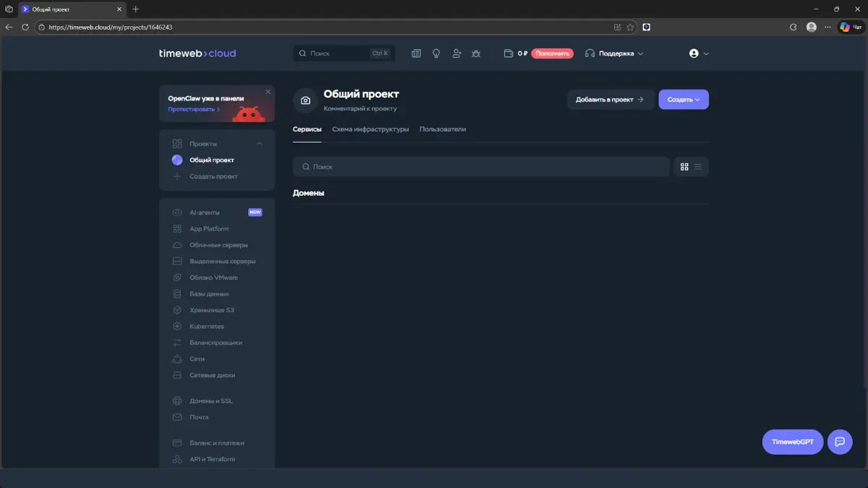Click inside the services search field
Viewport: 868px width, 488px height.
click(x=434, y=166)
